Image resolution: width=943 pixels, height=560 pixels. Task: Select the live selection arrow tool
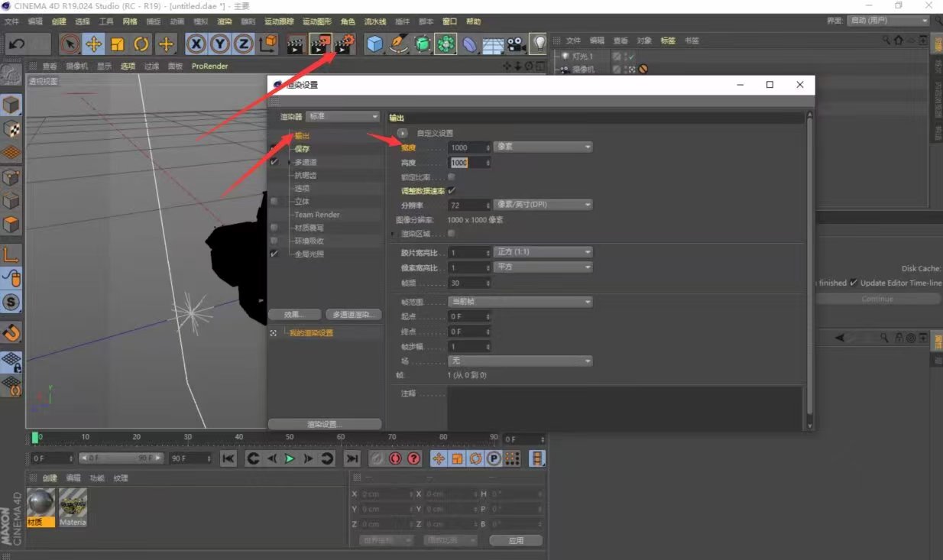click(x=70, y=44)
